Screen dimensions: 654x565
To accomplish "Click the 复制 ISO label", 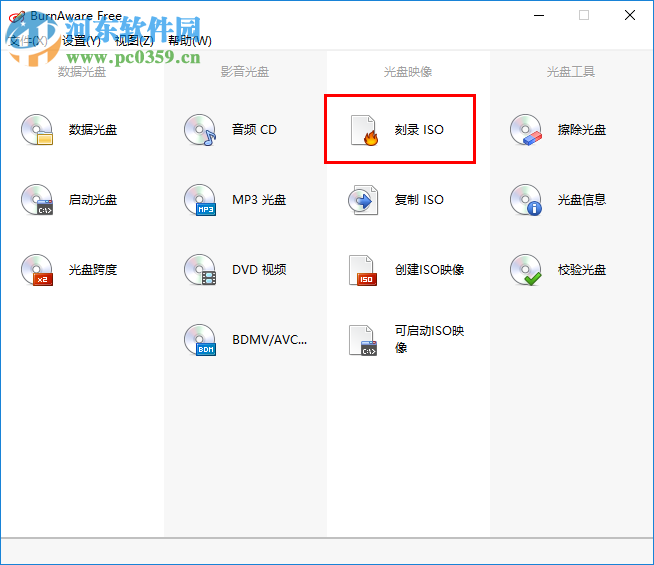I will (419, 200).
